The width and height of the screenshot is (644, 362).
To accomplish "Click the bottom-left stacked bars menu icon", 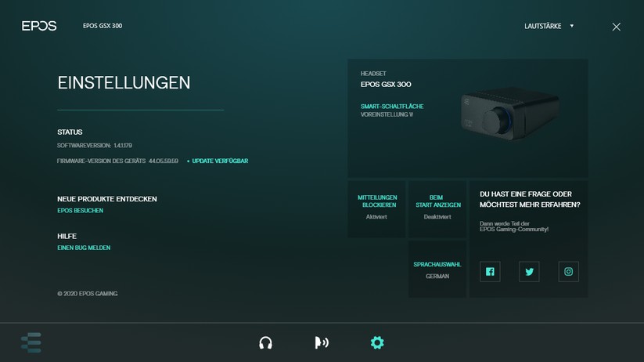I will (31, 342).
